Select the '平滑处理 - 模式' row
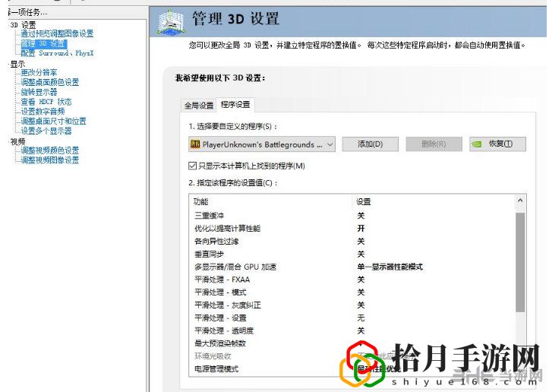Screen dimensions: 549x392 pyautogui.click(x=352, y=292)
